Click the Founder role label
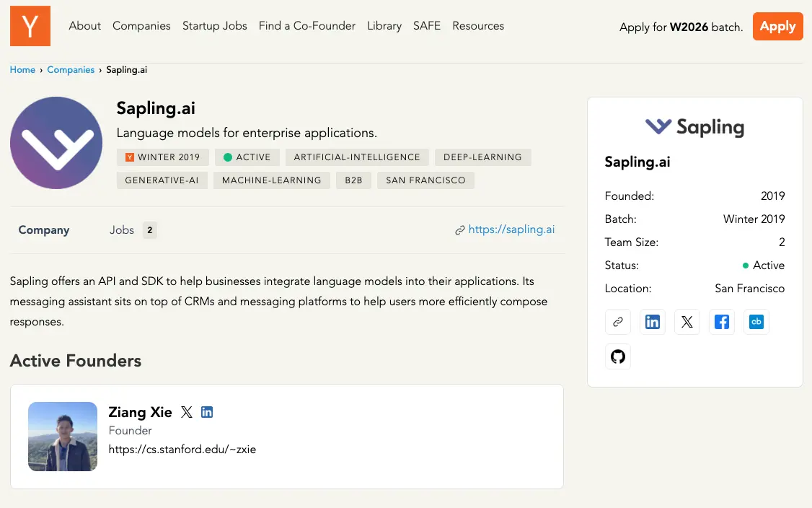 coord(130,431)
